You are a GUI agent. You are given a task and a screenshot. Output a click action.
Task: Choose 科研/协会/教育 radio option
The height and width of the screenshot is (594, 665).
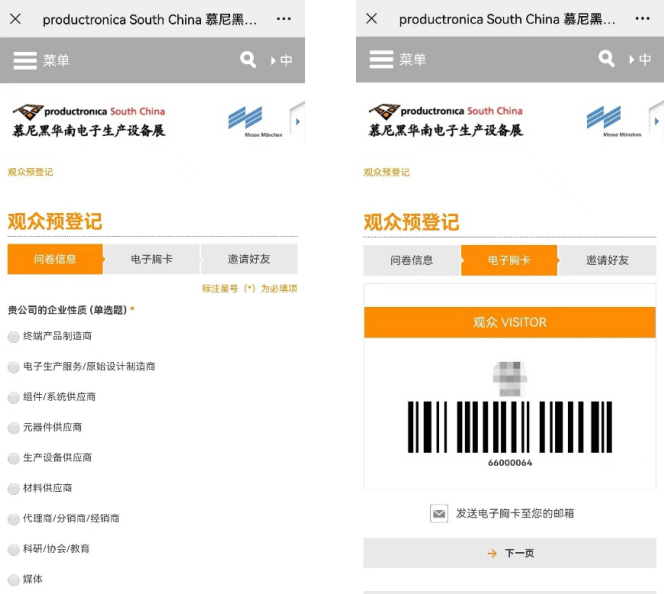click(x=14, y=549)
